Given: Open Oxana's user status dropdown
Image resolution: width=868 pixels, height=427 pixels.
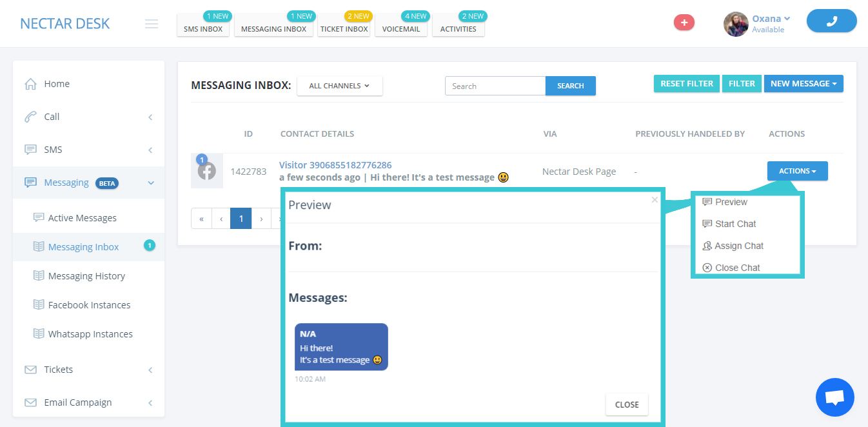Looking at the screenshot, I should [x=771, y=19].
